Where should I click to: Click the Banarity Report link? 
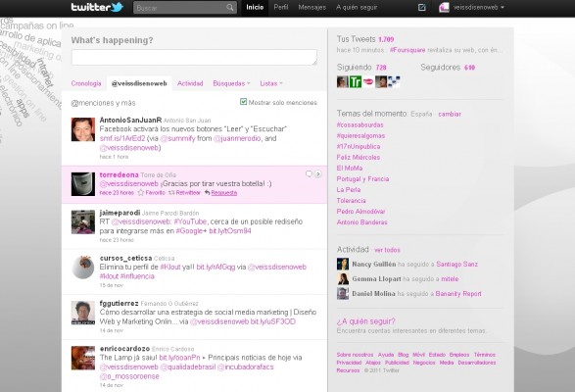click(x=458, y=294)
